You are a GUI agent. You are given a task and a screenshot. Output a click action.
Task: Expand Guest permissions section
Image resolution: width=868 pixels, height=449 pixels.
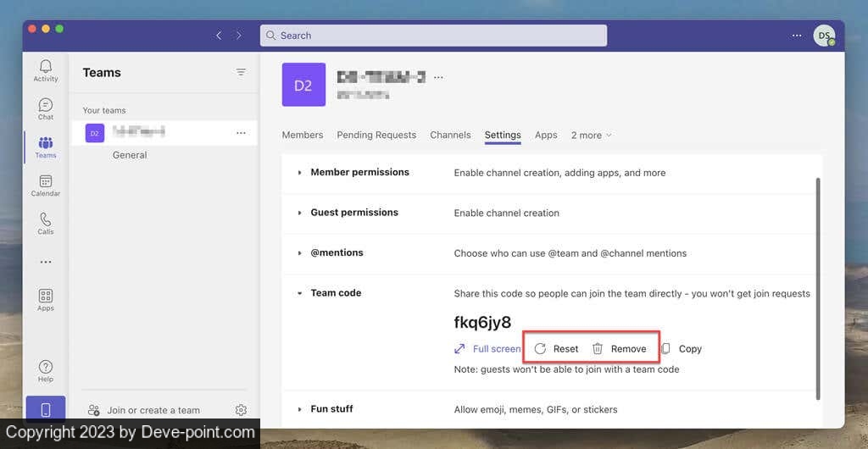pyautogui.click(x=299, y=213)
